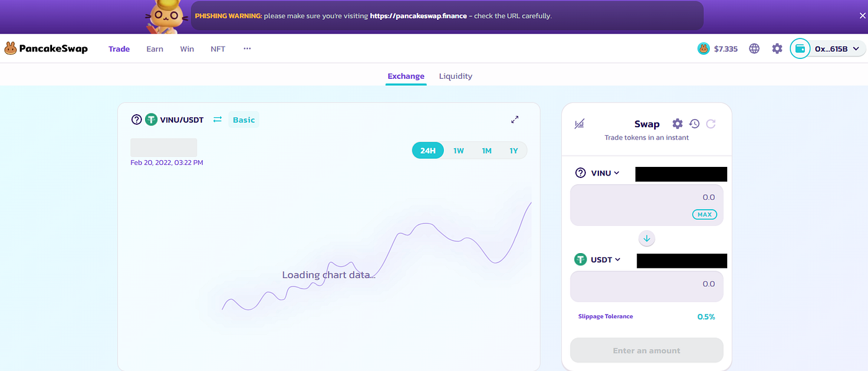
Task: Click the VINU/USDT pair label
Action: coord(183,120)
